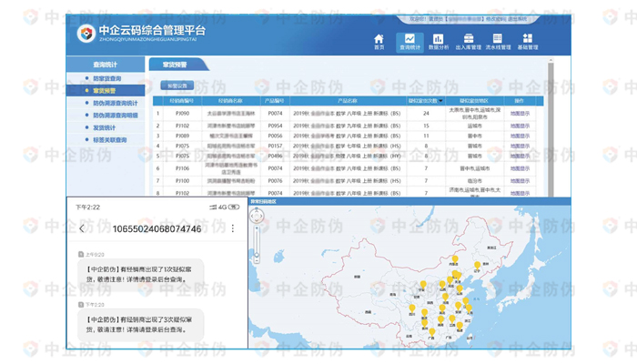637x364 pixels.
Task: Open the 数据分析 chart icon
Action: (x=439, y=40)
